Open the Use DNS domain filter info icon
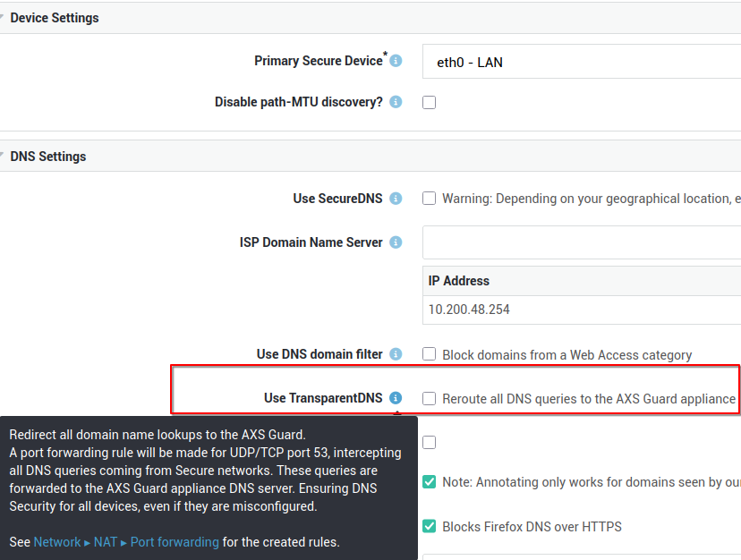The height and width of the screenshot is (560, 741). point(396,354)
